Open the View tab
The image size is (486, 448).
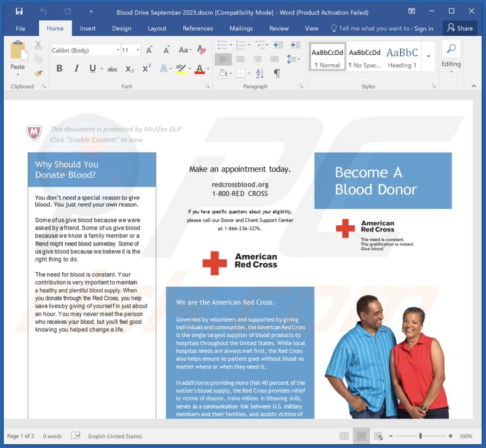point(311,28)
